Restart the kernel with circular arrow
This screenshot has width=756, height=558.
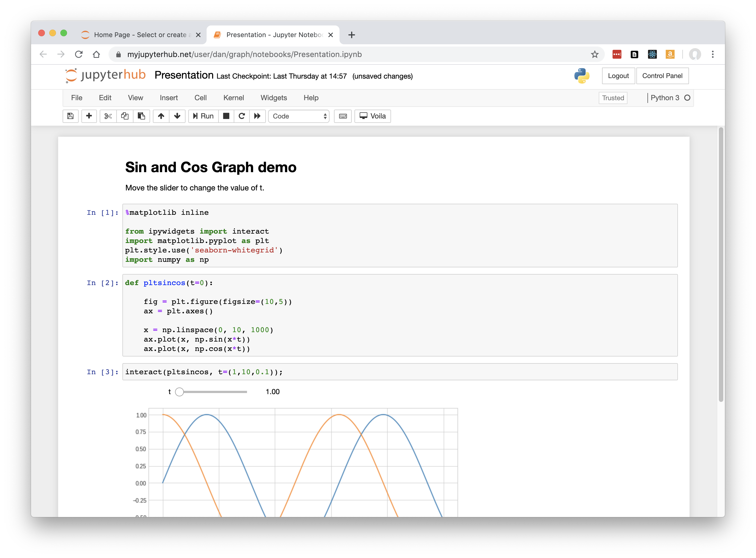tap(242, 116)
